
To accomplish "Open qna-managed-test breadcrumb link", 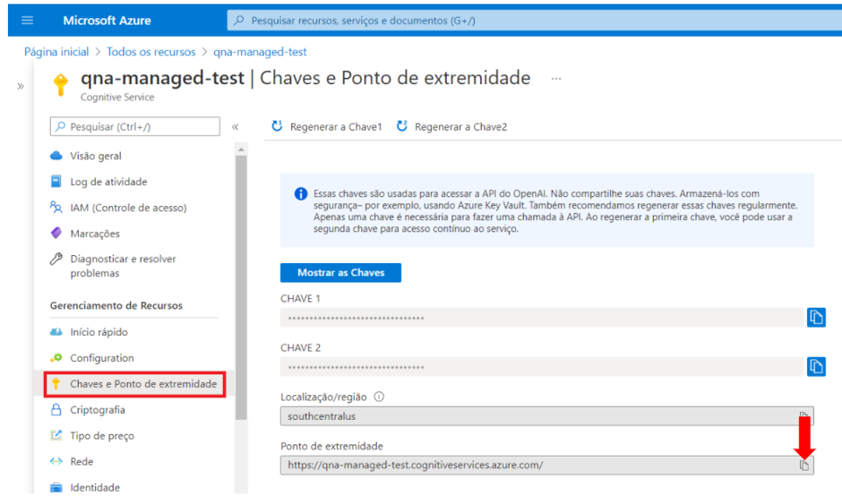I will pos(260,52).
